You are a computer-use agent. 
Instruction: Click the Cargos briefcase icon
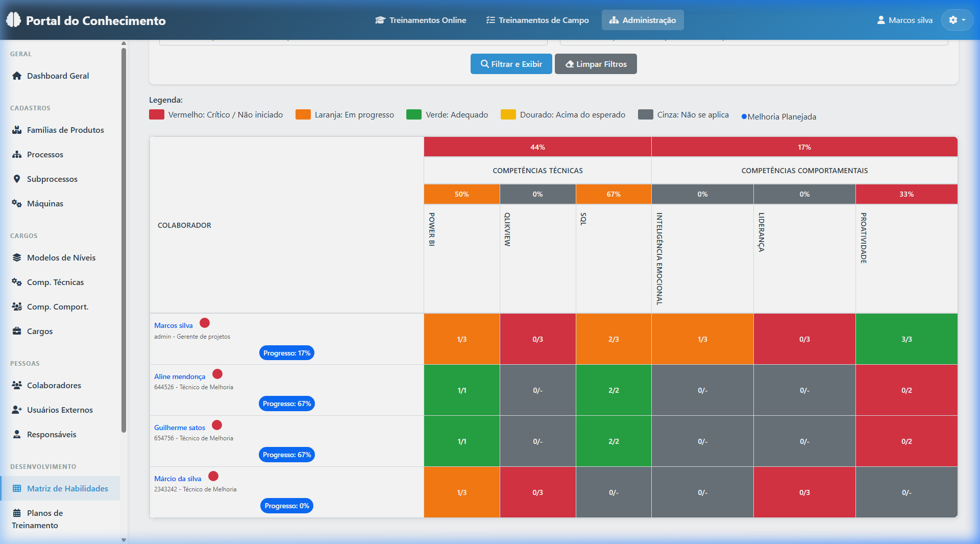tap(17, 331)
